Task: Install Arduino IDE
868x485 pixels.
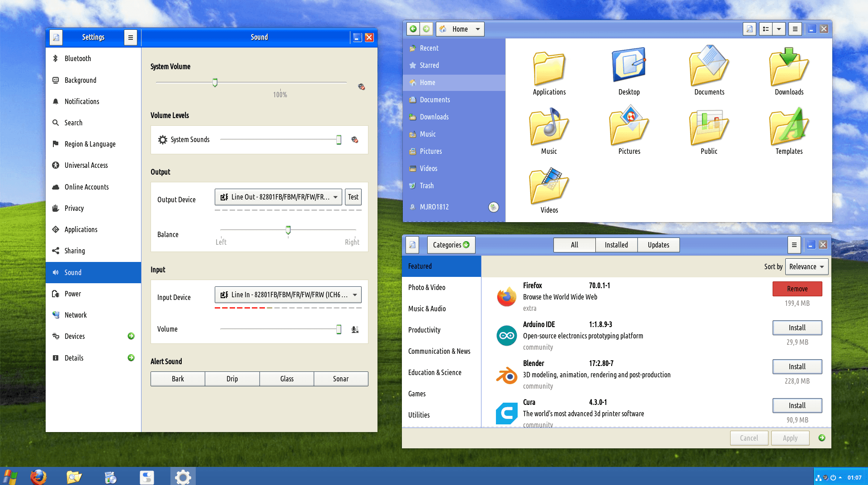Action: [x=797, y=328]
